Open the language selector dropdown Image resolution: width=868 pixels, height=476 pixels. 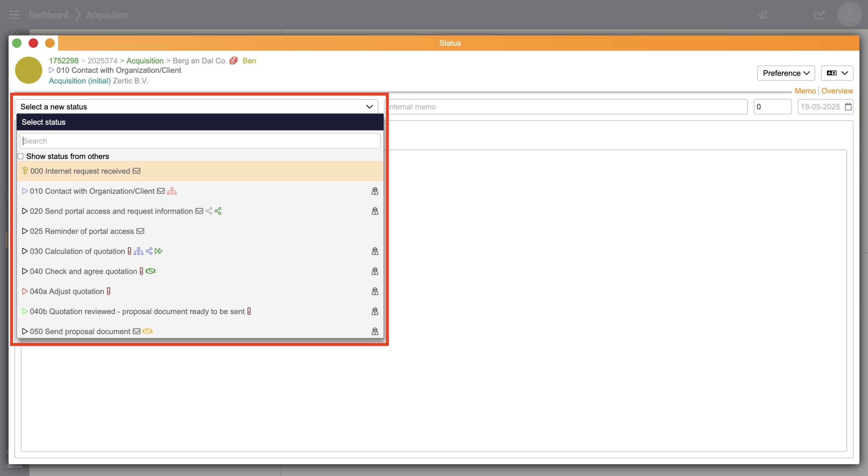[x=837, y=73]
